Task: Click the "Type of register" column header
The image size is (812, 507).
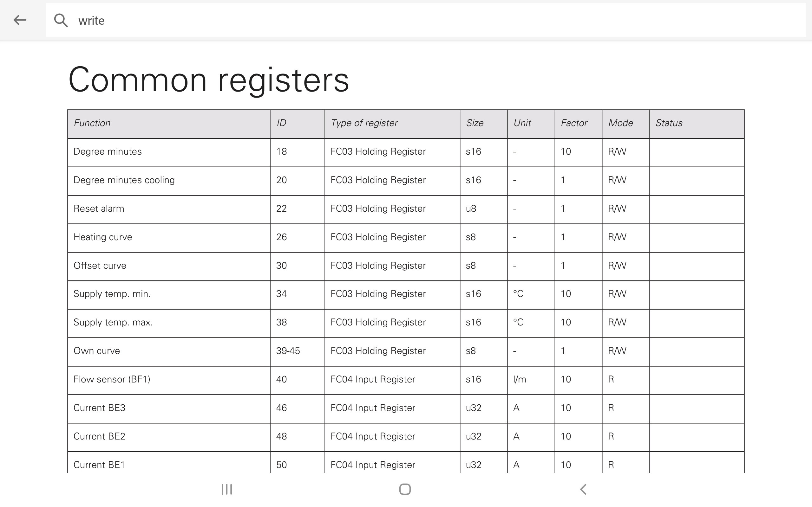Action: pos(364,123)
